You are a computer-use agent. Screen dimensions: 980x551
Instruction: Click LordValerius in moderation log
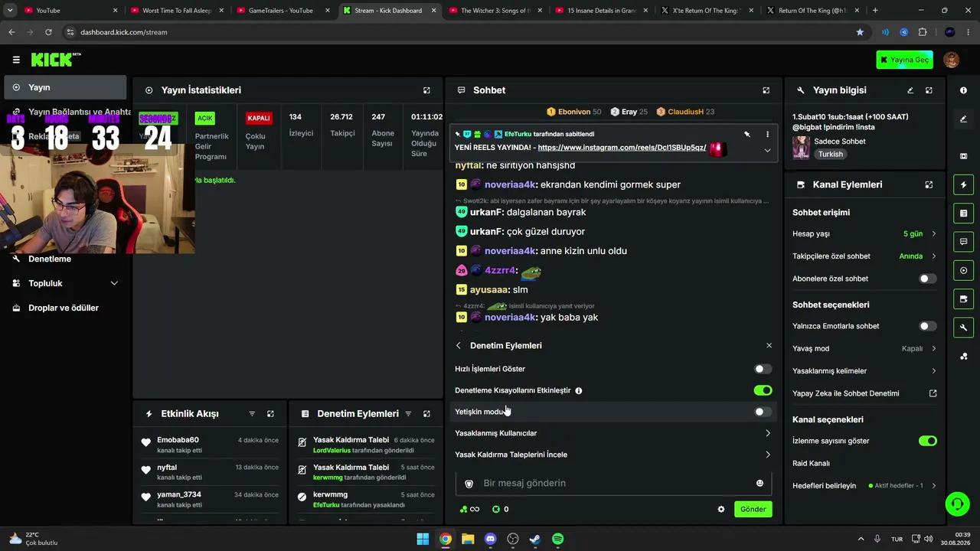332,451
